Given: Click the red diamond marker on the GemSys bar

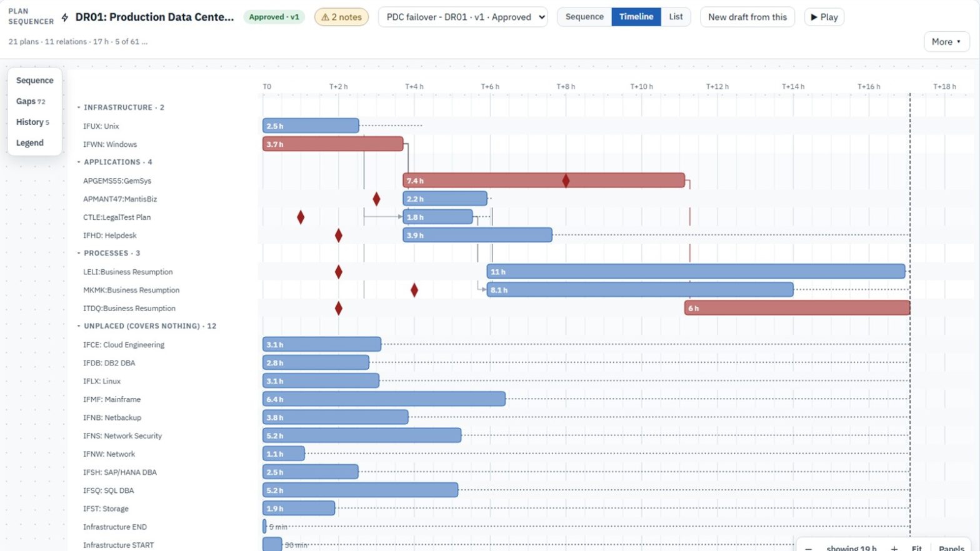Looking at the screenshot, I should 566,181.
